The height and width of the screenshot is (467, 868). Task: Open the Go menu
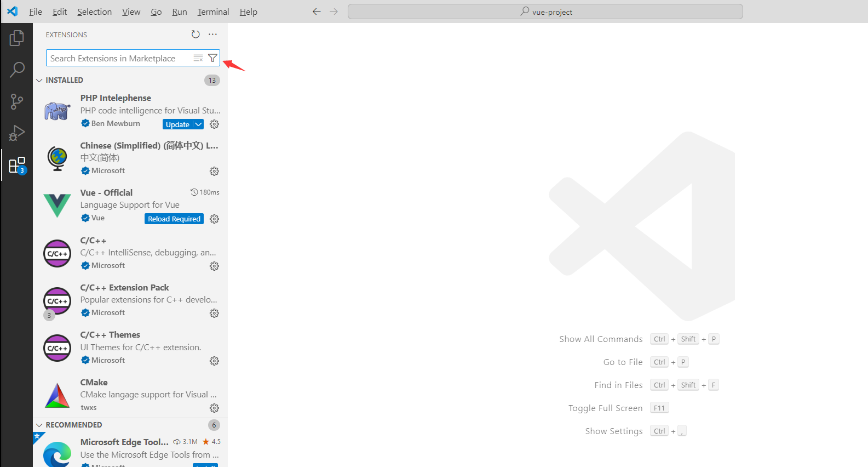click(x=156, y=12)
